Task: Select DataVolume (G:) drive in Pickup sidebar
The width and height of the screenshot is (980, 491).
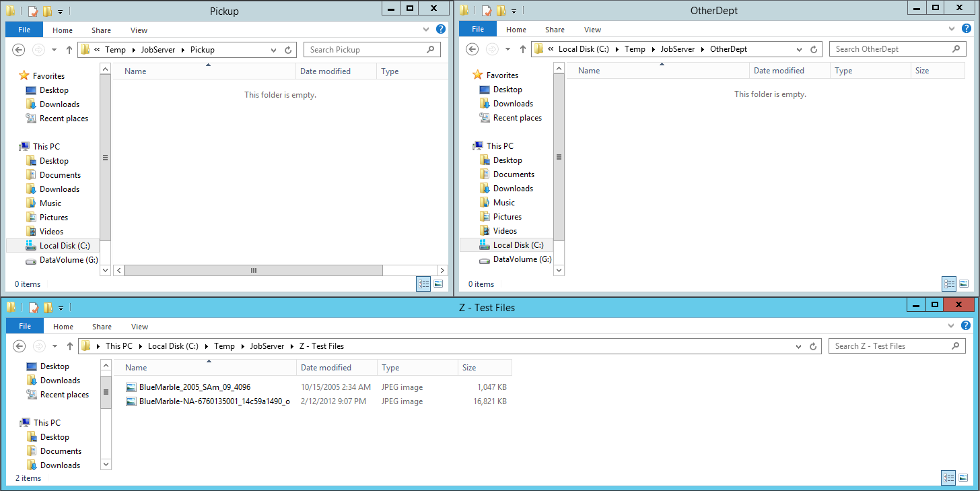Action: (x=68, y=260)
